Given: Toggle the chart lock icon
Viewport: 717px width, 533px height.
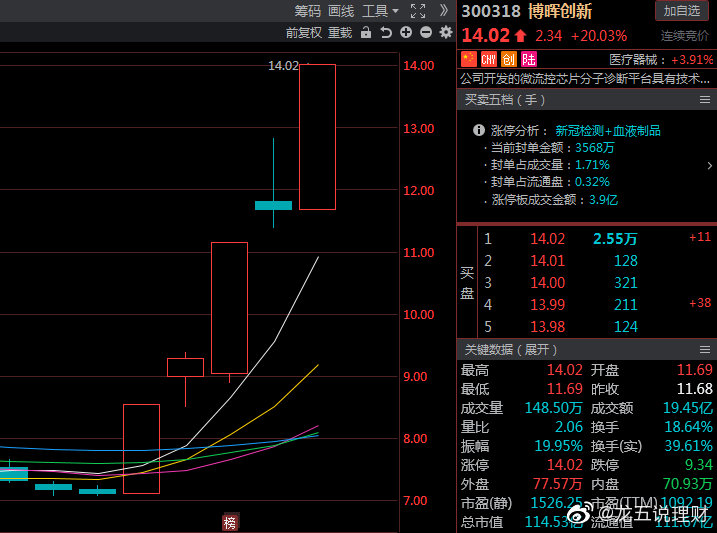Looking at the screenshot, I should 366,32.
